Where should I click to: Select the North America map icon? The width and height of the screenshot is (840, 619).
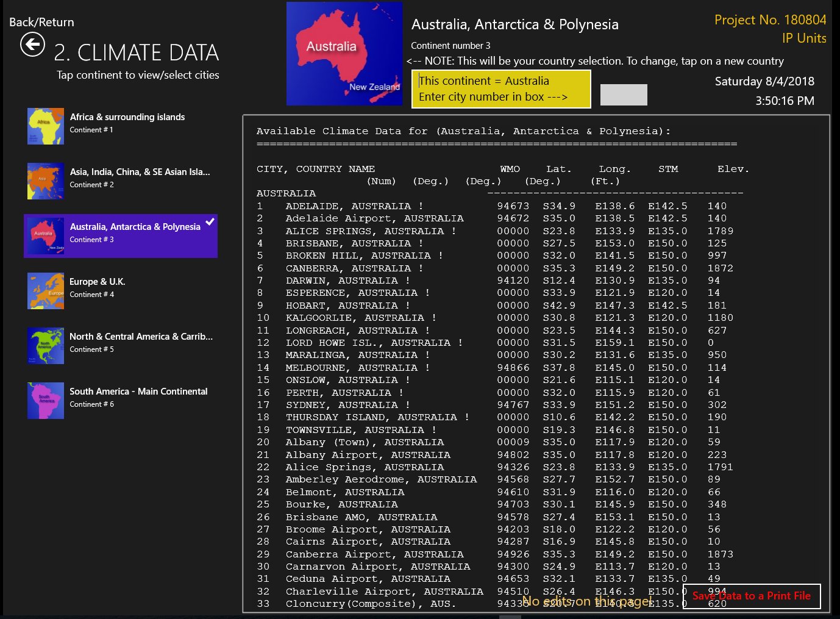click(46, 346)
